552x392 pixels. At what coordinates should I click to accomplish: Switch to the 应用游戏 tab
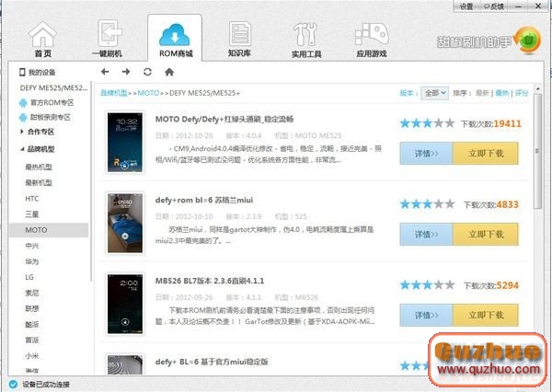372,40
